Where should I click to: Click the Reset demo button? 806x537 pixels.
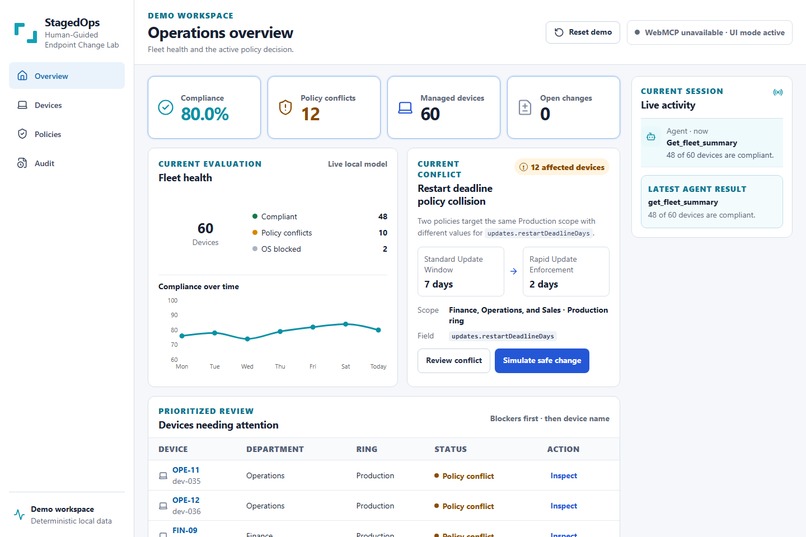tap(583, 32)
